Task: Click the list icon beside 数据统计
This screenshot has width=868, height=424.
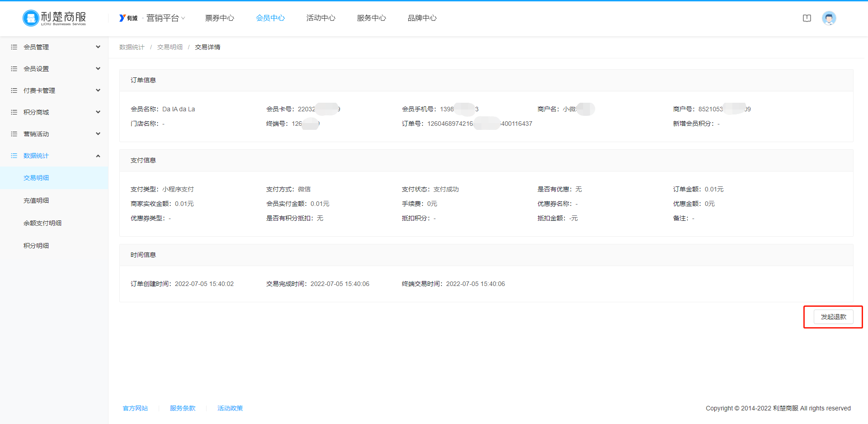Action: (x=14, y=156)
